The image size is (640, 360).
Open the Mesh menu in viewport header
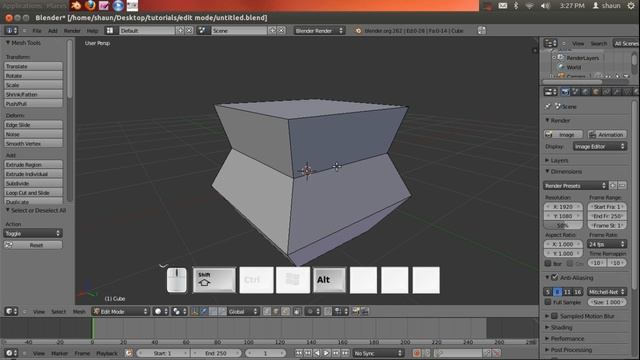[79, 311]
